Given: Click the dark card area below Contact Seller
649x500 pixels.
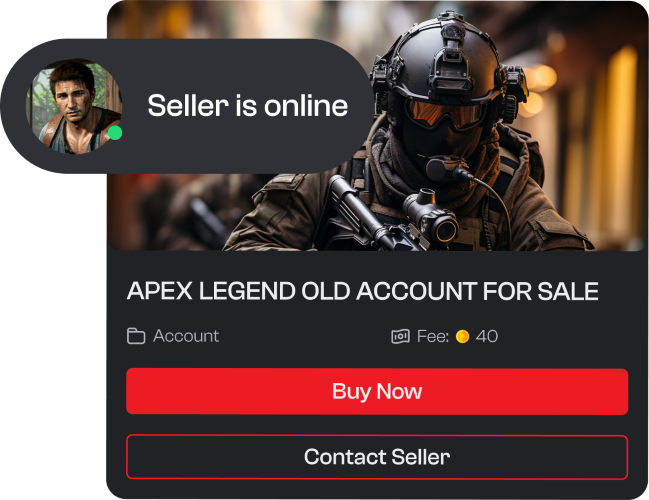Looking at the screenshot, I should (377, 489).
